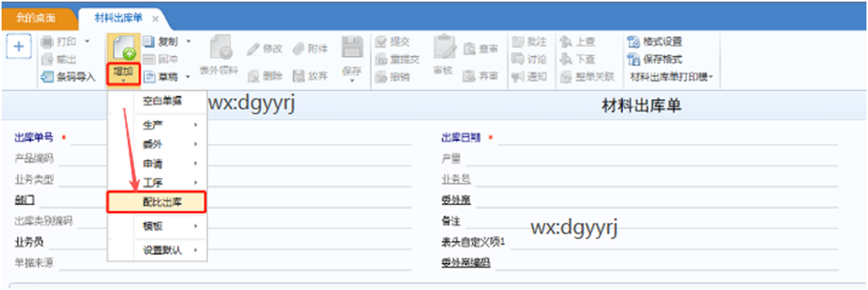Click the 附件 paperclip icon
This screenshot has width=868, height=290.
[x=299, y=49]
